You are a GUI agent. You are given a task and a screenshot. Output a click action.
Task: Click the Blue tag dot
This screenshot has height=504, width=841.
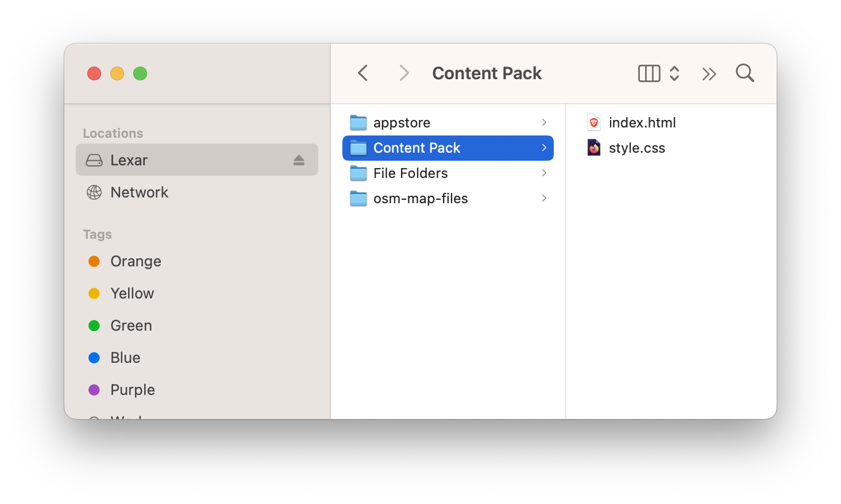click(94, 358)
